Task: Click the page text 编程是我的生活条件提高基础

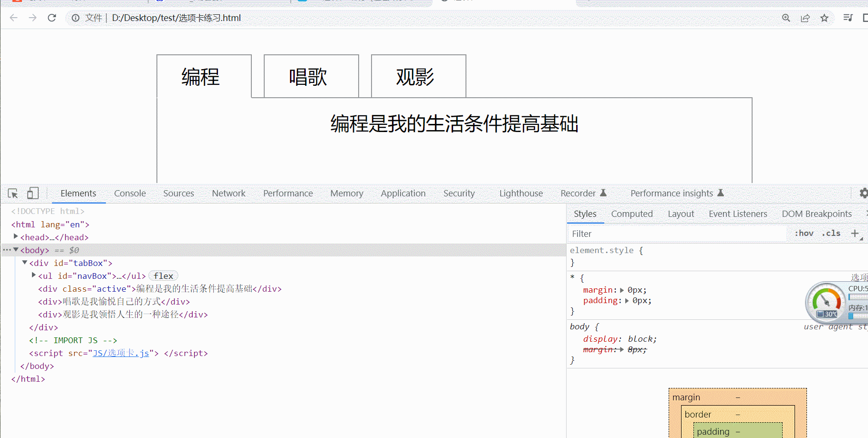Action: 455,124
